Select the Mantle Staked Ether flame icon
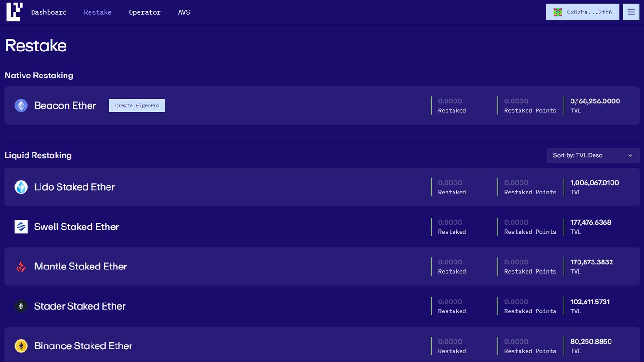Screen dimensions: 644x362 [x=21, y=266]
